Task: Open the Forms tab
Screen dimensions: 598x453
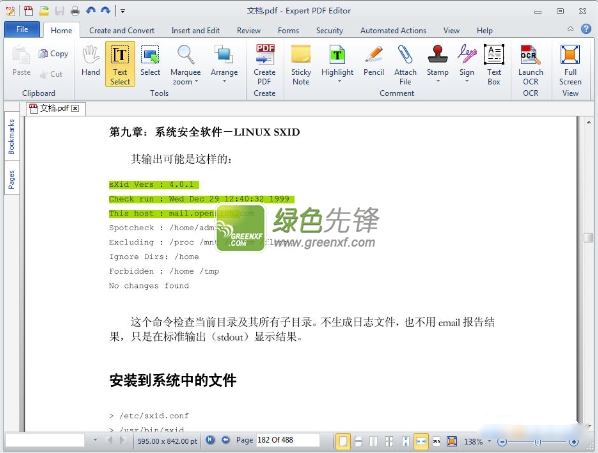Action: point(288,30)
